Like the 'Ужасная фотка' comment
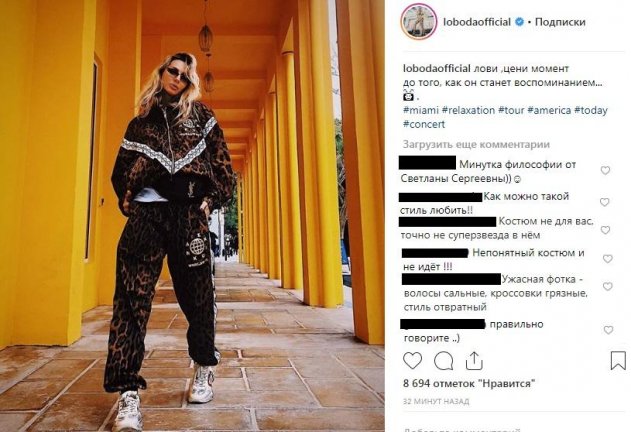Image resolution: width=631 pixels, height=432 pixels. click(x=607, y=286)
